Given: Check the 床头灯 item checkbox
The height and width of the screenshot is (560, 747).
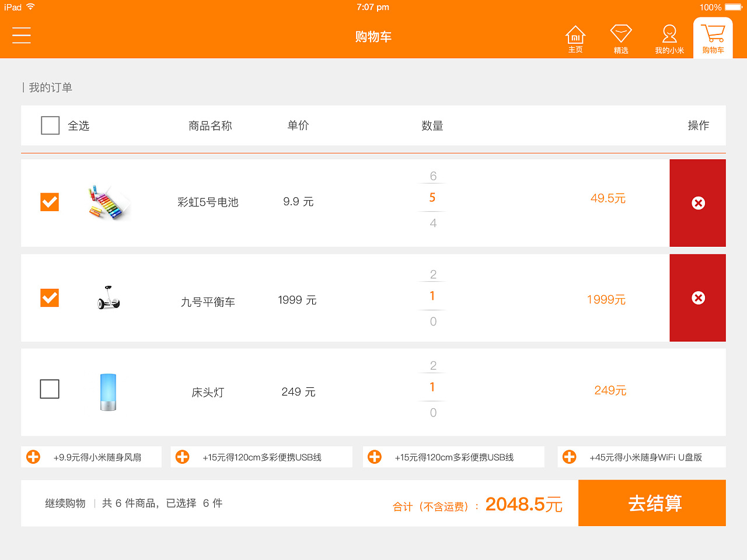Looking at the screenshot, I should [50, 389].
